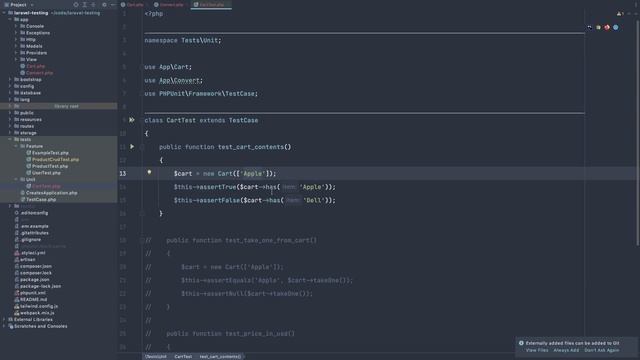Collapse the app folder

click(10, 20)
